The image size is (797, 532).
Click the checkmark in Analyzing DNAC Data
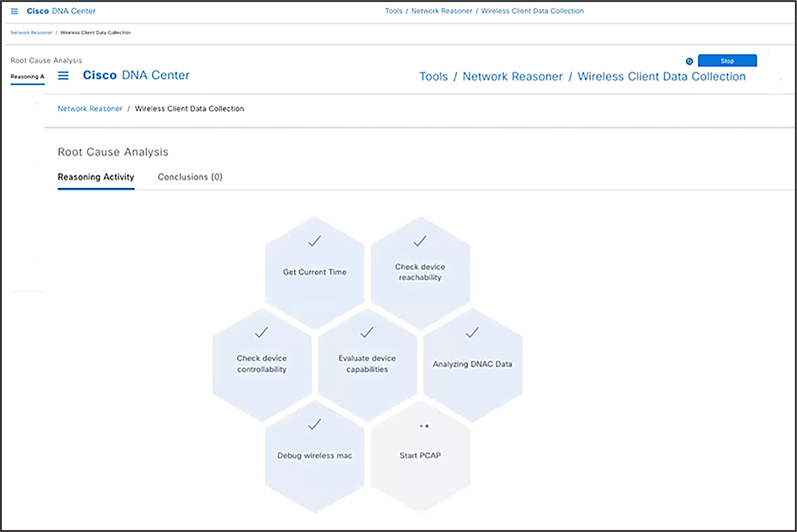pos(472,332)
